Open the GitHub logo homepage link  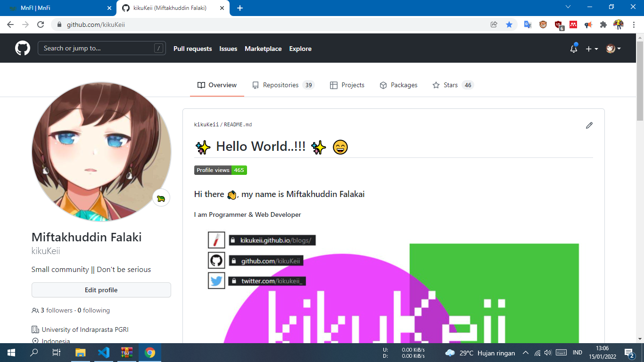pos(23,48)
